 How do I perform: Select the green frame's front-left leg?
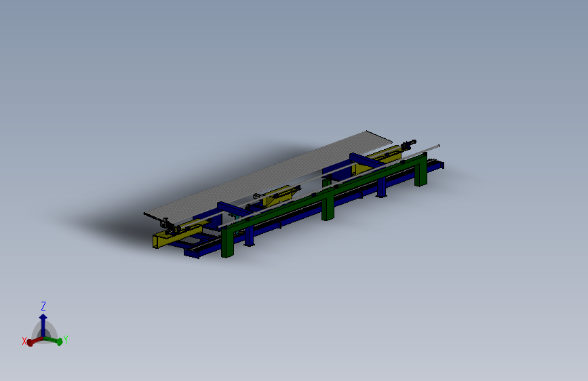click(x=227, y=243)
